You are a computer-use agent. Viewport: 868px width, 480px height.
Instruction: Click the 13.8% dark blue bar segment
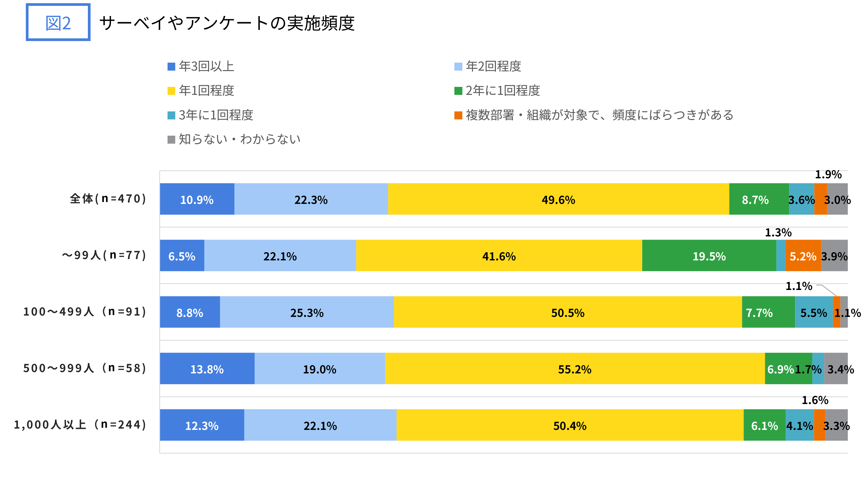coord(207,369)
